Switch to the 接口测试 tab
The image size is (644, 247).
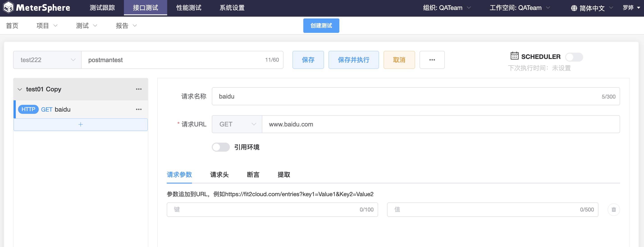pyautogui.click(x=146, y=8)
